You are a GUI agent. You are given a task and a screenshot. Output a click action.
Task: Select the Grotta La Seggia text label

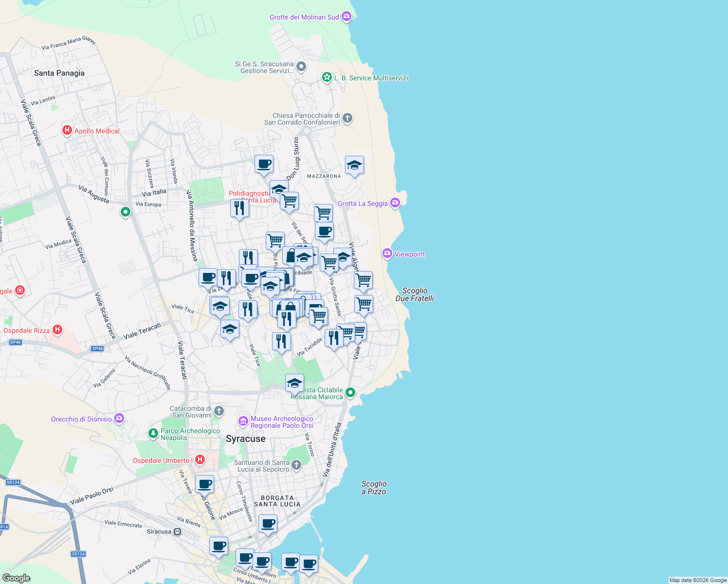pyautogui.click(x=363, y=203)
